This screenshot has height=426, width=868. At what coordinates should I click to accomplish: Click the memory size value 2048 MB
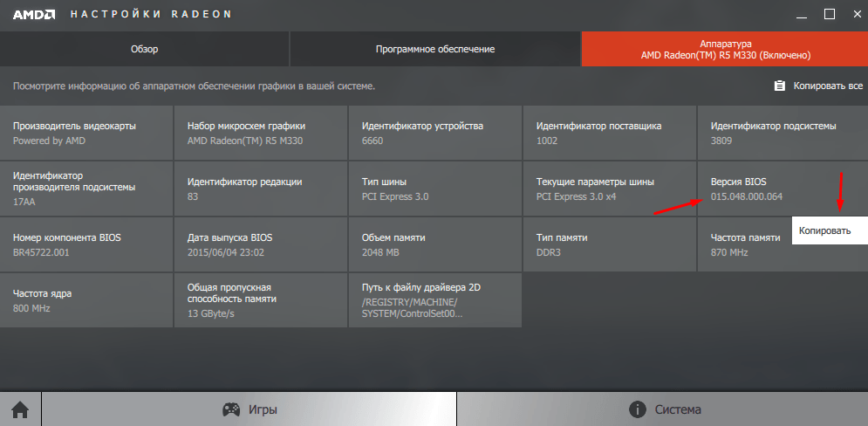(381, 252)
